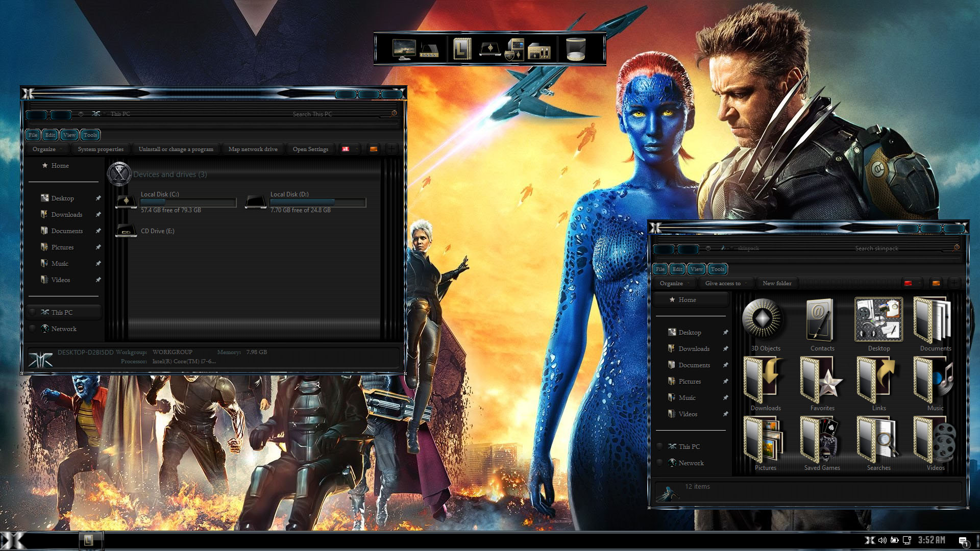Click the New folder button
Viewport: 980px width, 551px height.
coord(777,283)
